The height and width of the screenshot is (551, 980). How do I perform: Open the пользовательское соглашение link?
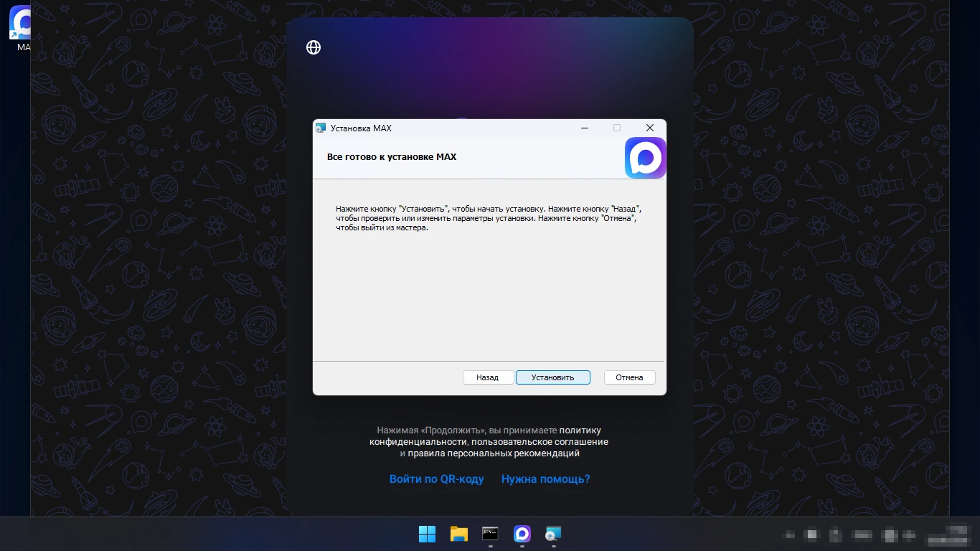coord(540,441)
